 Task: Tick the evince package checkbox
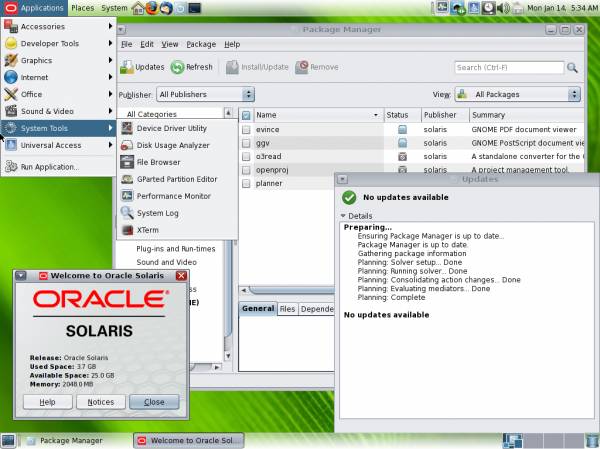pyautogui.click(x=246, y=130)
